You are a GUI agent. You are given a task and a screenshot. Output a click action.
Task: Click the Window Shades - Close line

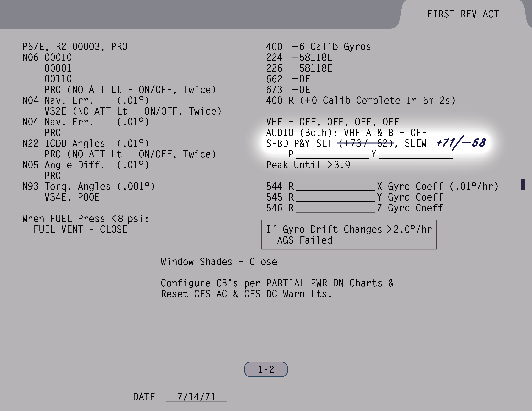point(219,262)
